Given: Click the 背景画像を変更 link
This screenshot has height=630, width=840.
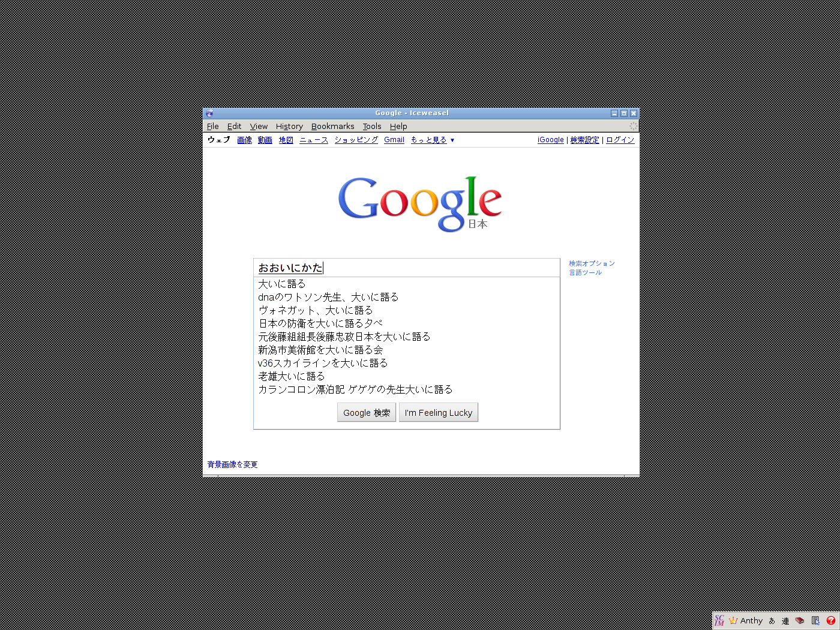Looking at the screenshot, I should 232,464.
